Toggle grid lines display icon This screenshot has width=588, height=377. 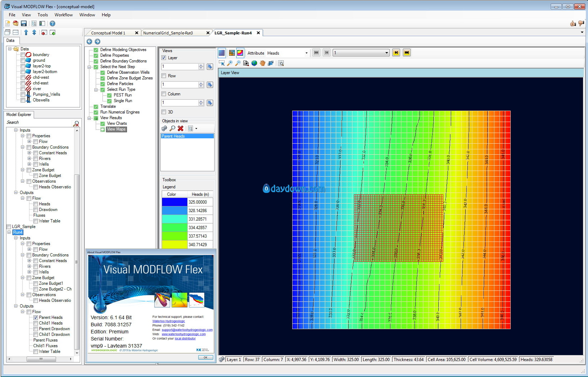click(x=222, y=53)
